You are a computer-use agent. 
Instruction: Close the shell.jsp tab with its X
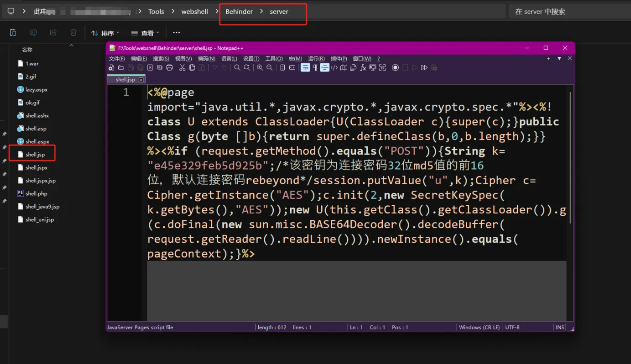click(141, 80)
